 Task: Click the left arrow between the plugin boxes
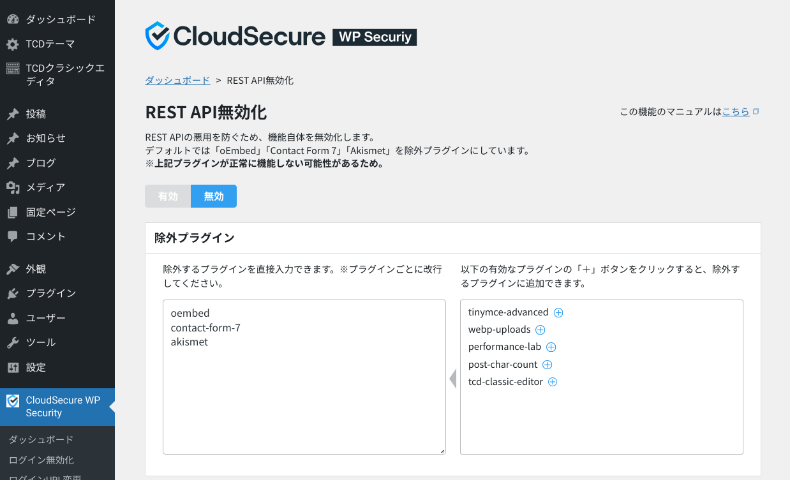click(x=453, y=379)
